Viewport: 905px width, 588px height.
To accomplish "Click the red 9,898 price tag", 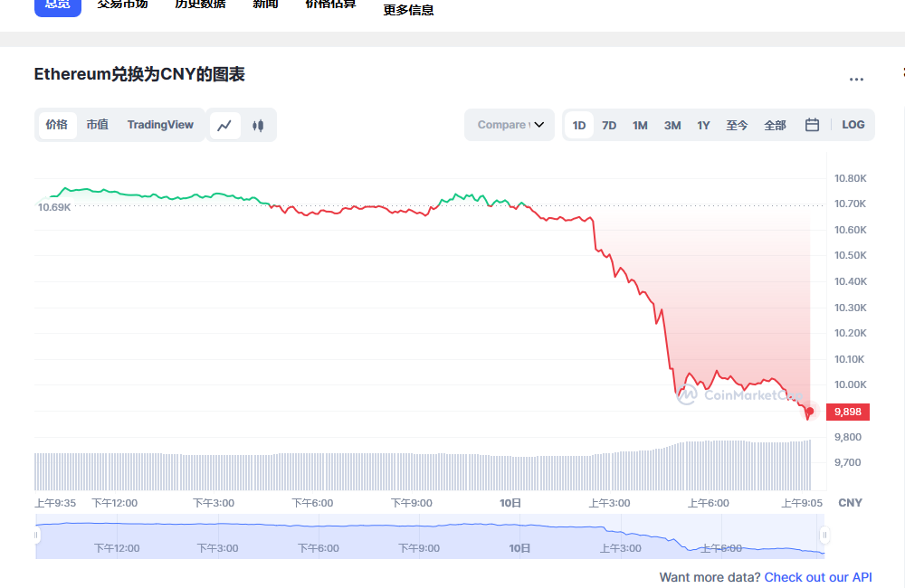I will pos(847,411).
